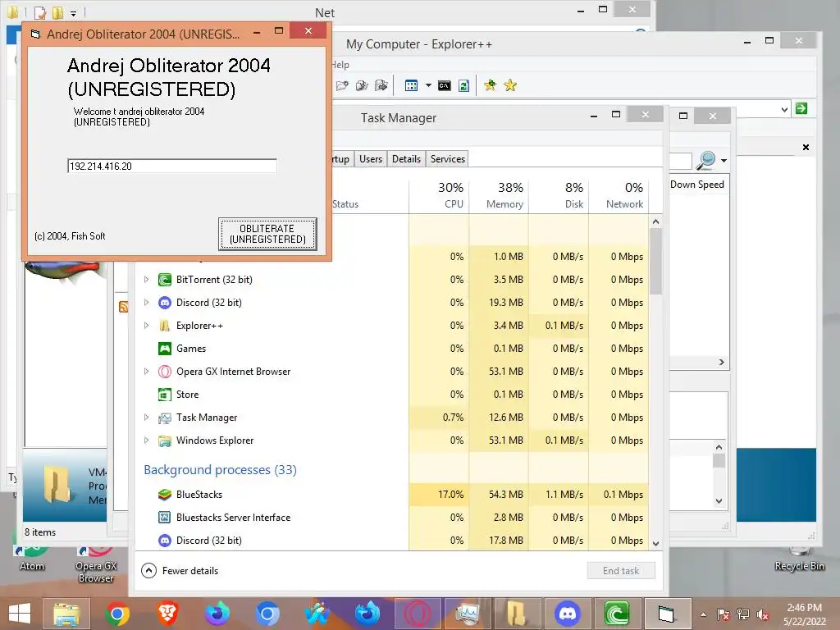Click the Background processes (33) heading
Image resolution: width=840 pixels, height=630 pixels.
tap(220, 470)
